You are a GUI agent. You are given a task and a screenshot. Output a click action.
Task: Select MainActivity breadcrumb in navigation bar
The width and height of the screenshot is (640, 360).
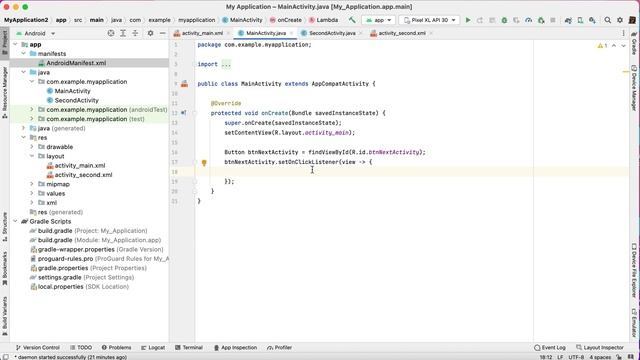click(242, 20)
